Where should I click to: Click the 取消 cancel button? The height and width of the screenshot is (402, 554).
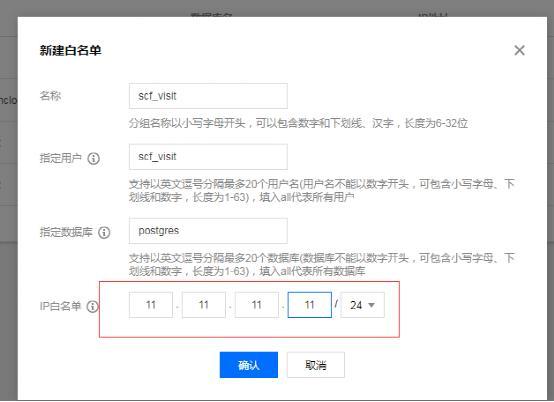pos(316,365)
